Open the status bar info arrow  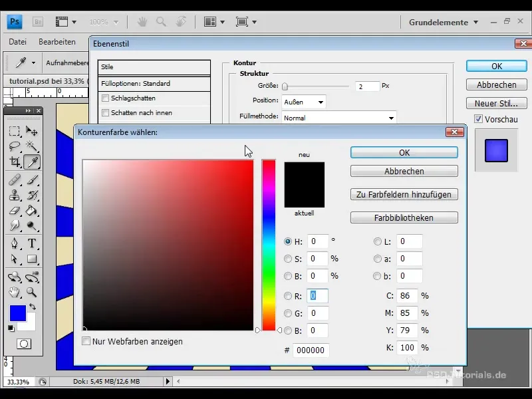[168, 381]
